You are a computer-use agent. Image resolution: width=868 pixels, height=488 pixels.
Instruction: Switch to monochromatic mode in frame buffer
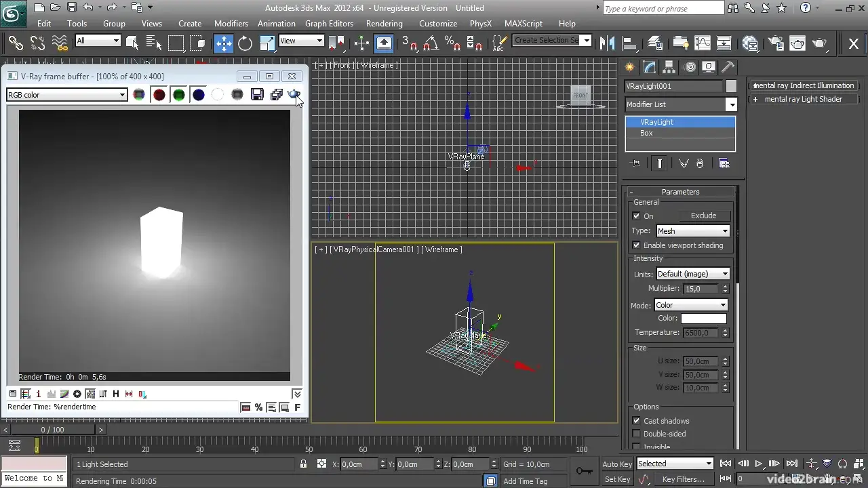237,95
